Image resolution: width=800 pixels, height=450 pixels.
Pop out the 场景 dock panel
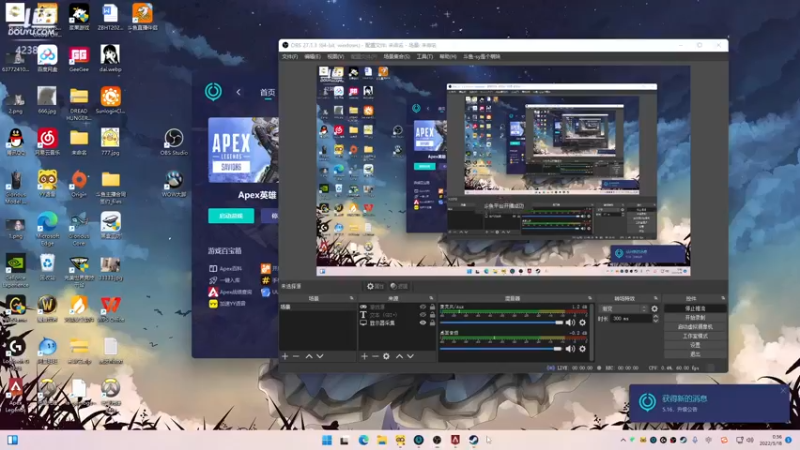pos(351,298)
